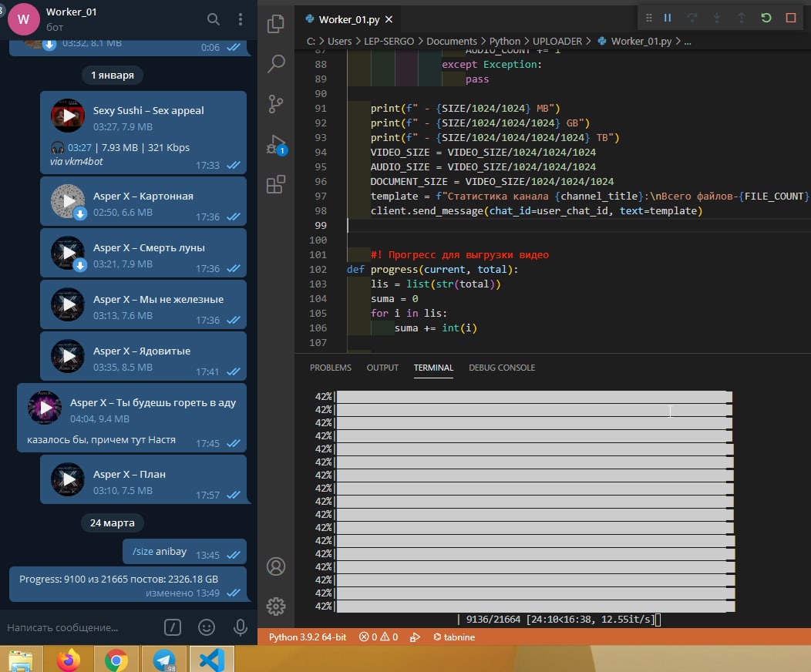Open the bot commands slash menu
The height and width of the screenshot is (672, 811).
(x=174, y=627)
